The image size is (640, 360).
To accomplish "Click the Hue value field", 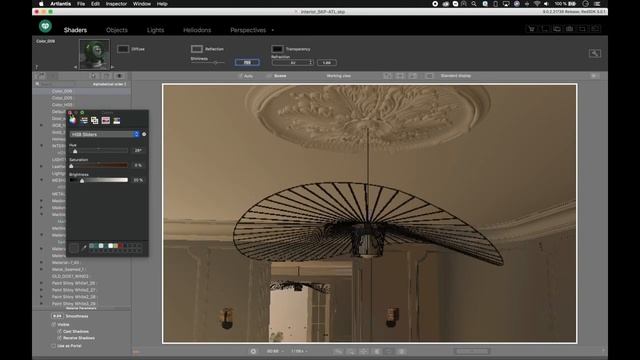I will (x=138, y=151).
